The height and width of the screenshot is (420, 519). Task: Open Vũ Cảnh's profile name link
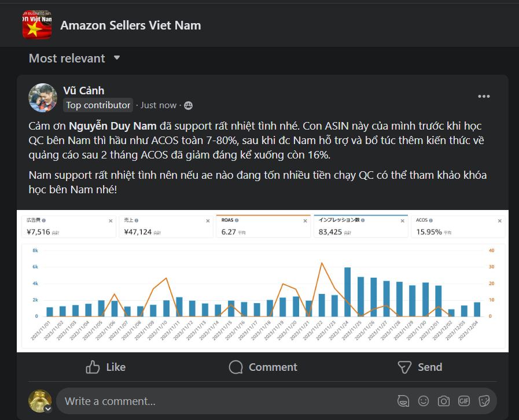pyautogui.click(x=83, y=90)
